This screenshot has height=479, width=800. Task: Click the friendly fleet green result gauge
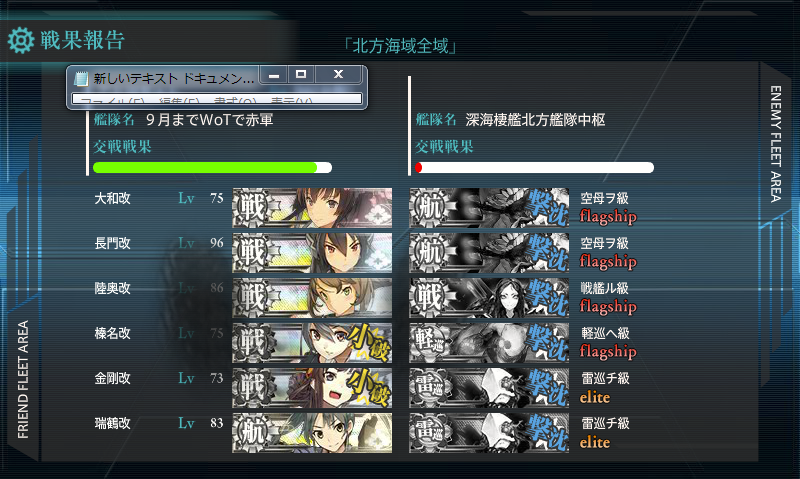click(x=212, y=168)
